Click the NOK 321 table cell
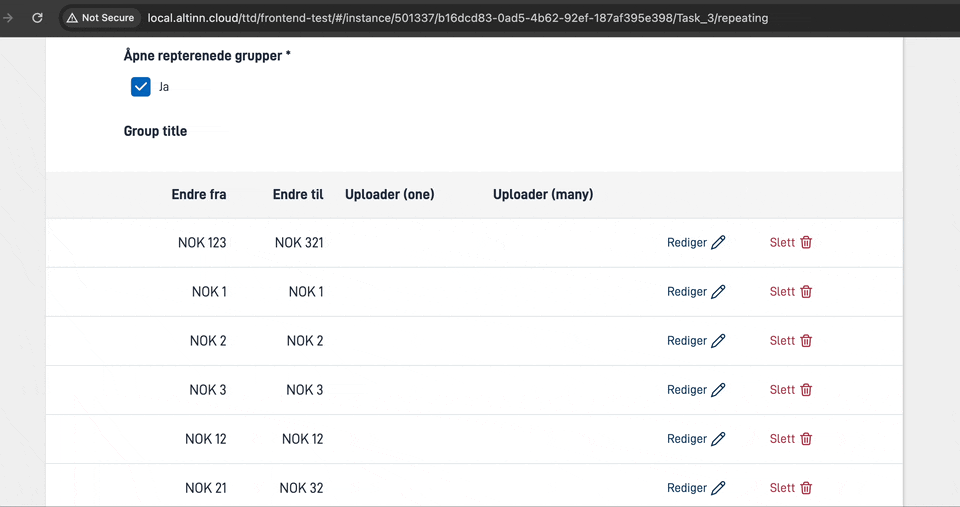The height and width of the screenshot is (507, 960). click(299, 243)
